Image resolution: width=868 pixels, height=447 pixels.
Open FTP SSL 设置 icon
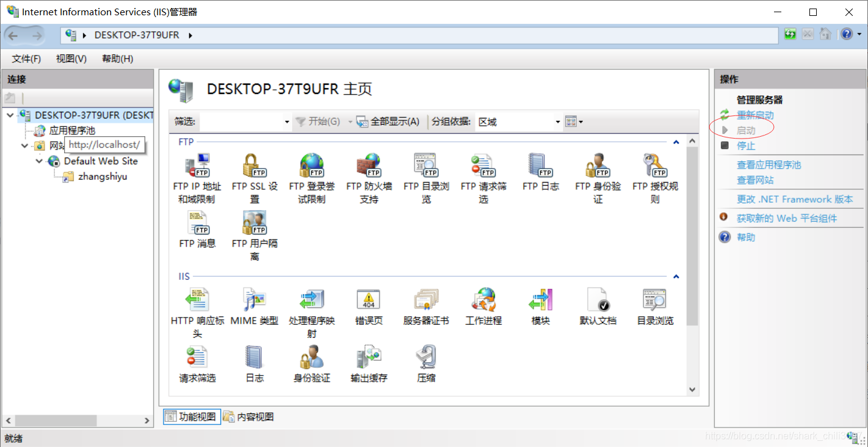tap(255, 165)
